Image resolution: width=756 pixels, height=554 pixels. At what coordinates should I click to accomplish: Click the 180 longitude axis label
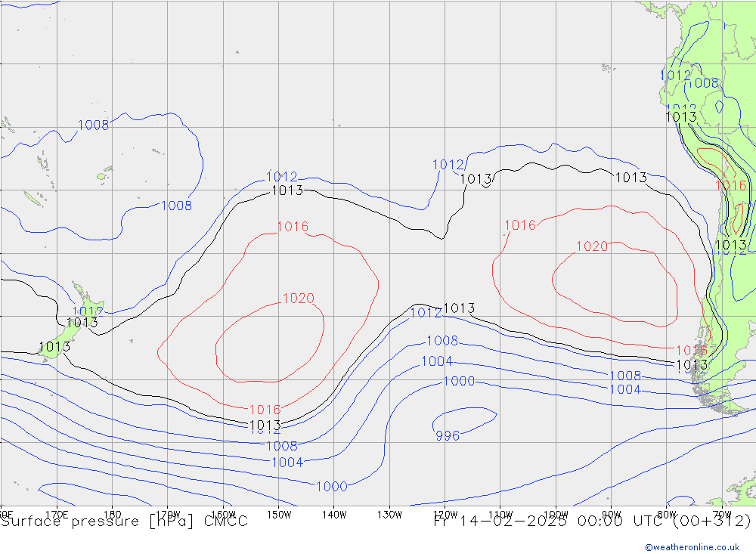click(113, 514)
